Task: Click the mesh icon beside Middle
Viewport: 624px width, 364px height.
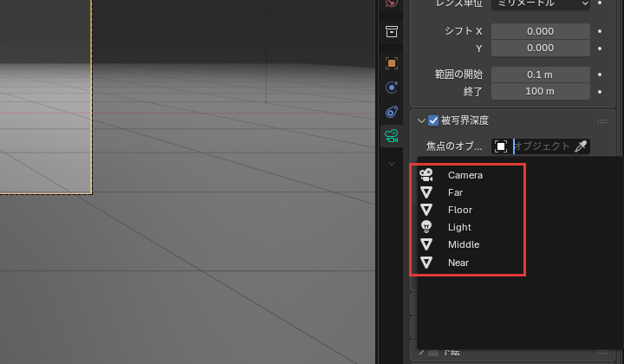Action: pos(426,244)
